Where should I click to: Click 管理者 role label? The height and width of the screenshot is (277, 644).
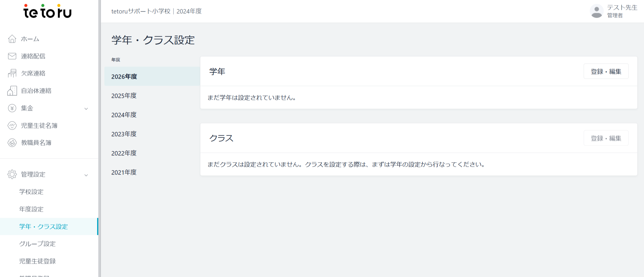pyautogui.click(x=615, y=15)
